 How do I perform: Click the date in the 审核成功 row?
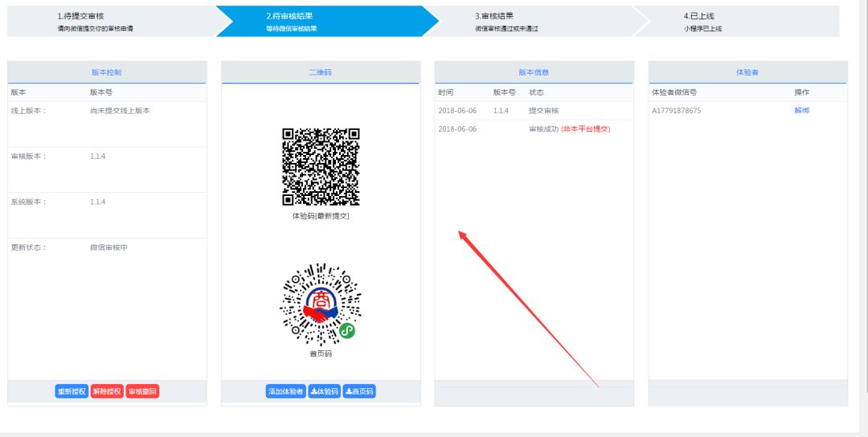pos(457,129)
